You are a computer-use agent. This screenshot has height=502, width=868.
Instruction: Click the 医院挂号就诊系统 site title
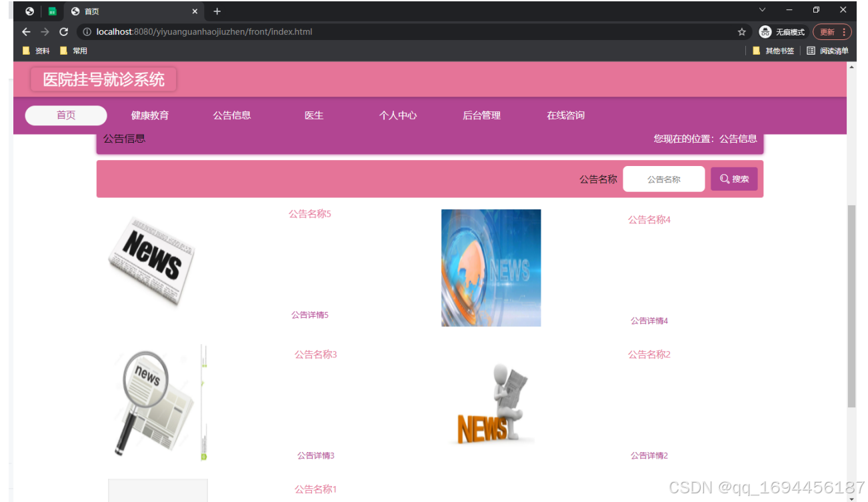click(x=103, y=79)
